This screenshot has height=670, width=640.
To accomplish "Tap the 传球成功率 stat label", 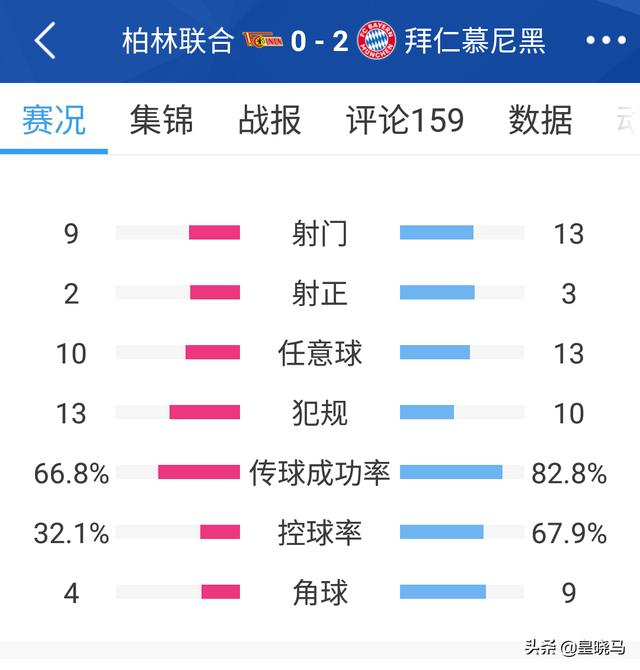I will pos(320,473).
